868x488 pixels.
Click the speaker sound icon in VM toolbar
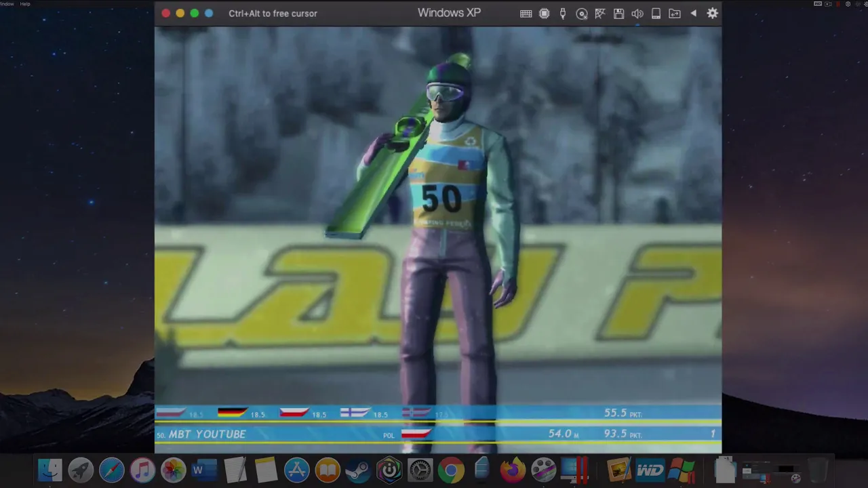click(637, 14)
